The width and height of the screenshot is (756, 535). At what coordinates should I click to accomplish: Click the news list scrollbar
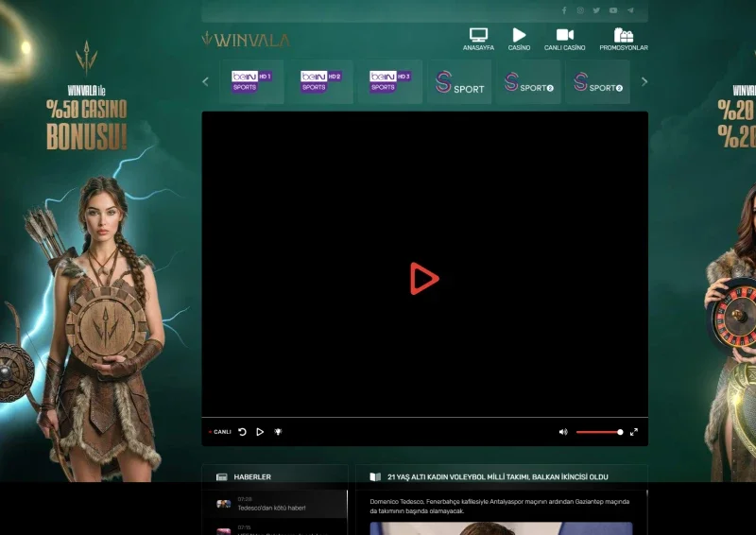coord(347,512)
